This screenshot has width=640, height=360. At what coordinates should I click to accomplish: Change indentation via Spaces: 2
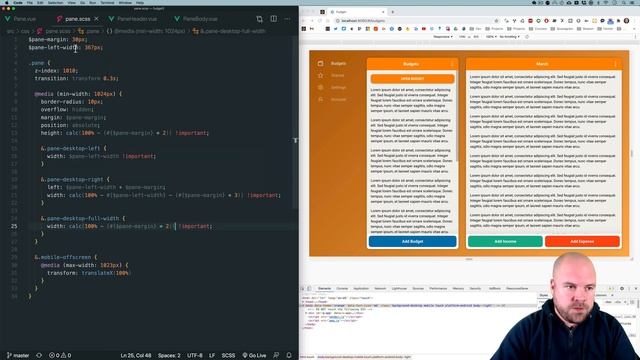click(x=169, y=356)
